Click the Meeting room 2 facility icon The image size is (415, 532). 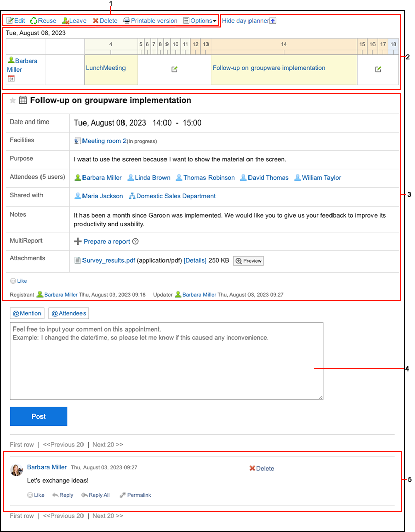point(78,141)
